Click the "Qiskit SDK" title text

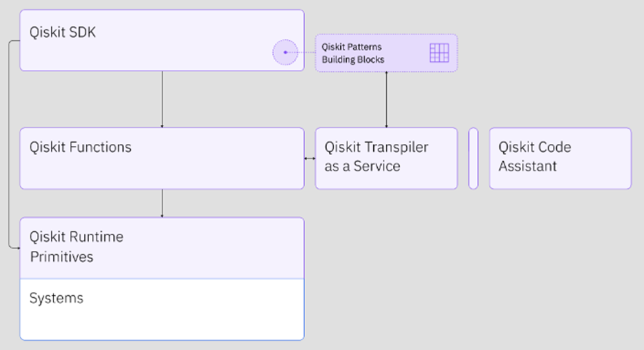(63, 32)
